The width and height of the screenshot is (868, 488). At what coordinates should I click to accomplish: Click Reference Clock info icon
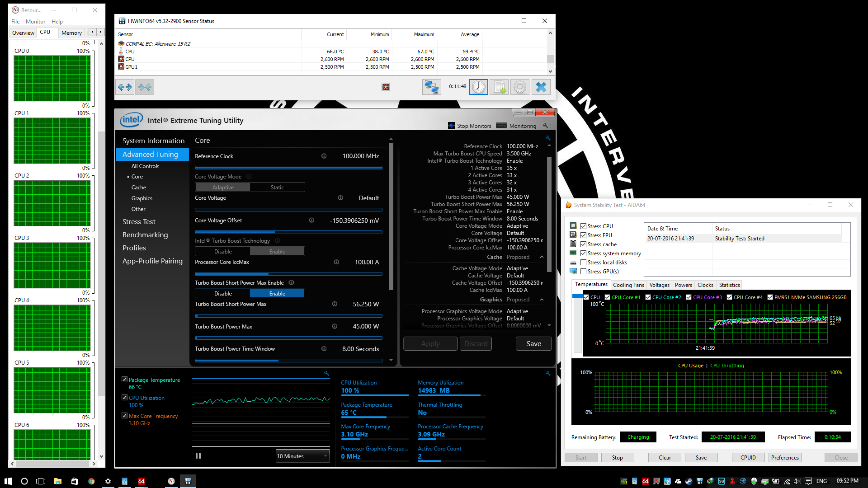coord(324,156)
